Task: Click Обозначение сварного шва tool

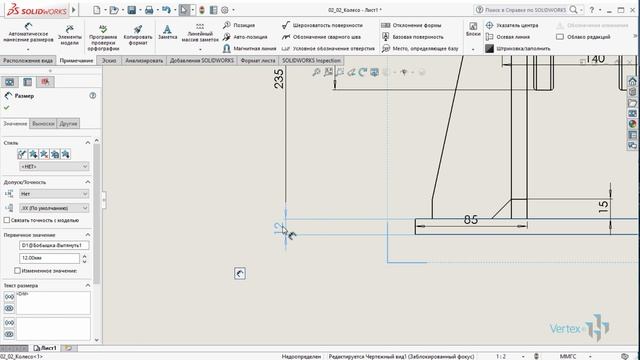Action: 321,37
